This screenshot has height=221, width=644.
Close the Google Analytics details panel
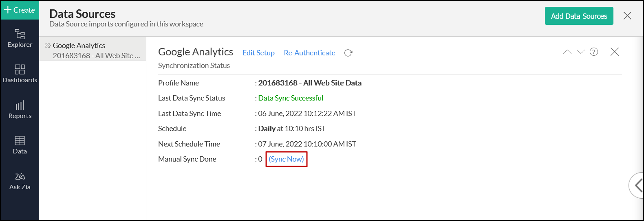click(615, 52)
